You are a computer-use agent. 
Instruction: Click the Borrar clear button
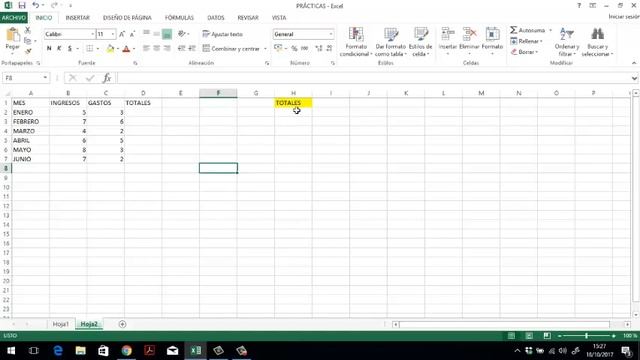[524, 52]
